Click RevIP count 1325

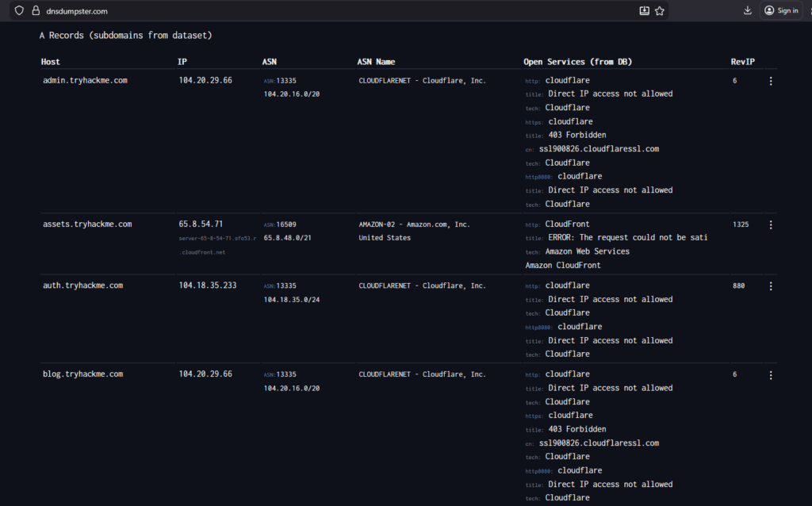tap(741, 224)
